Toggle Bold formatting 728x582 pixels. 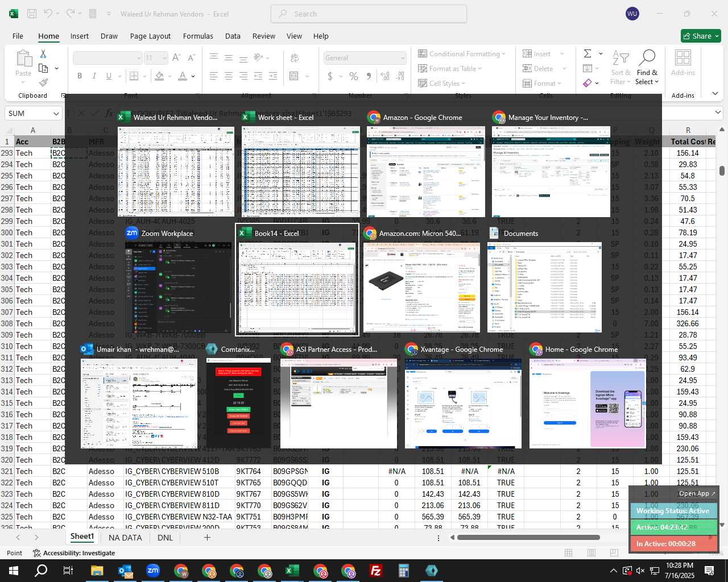(x=80, y=76)
